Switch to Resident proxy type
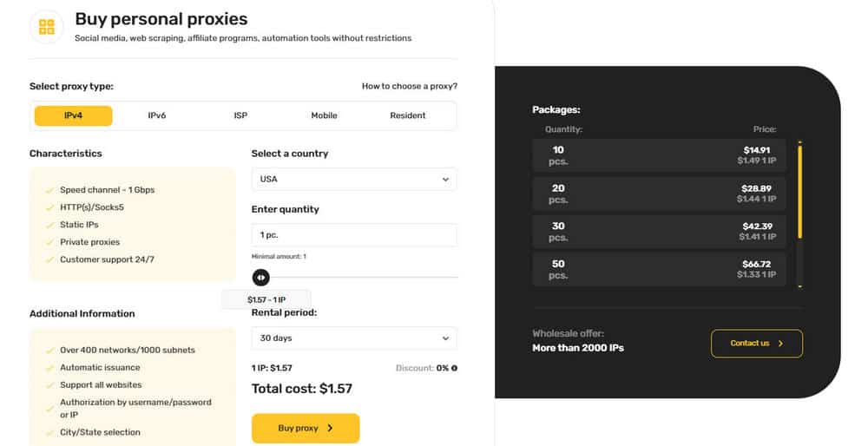 (x=407, y=115)
